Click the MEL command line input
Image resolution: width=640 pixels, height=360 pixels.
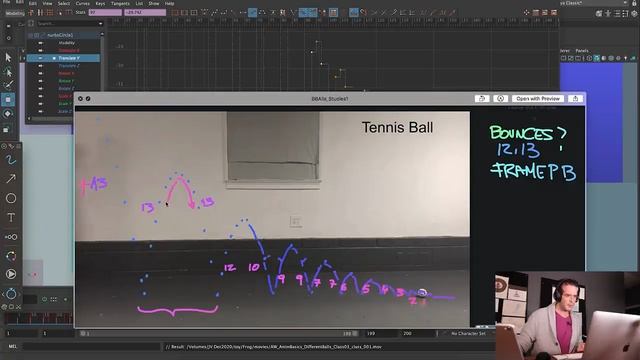tap(92, 347)
